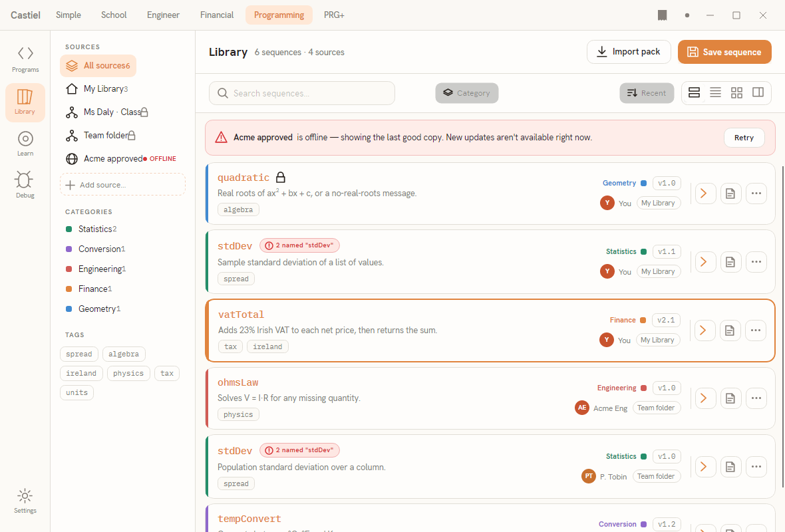Open more options for Population stdDev
The height and width of the screenshot is (532, 785).
[756, 467]
